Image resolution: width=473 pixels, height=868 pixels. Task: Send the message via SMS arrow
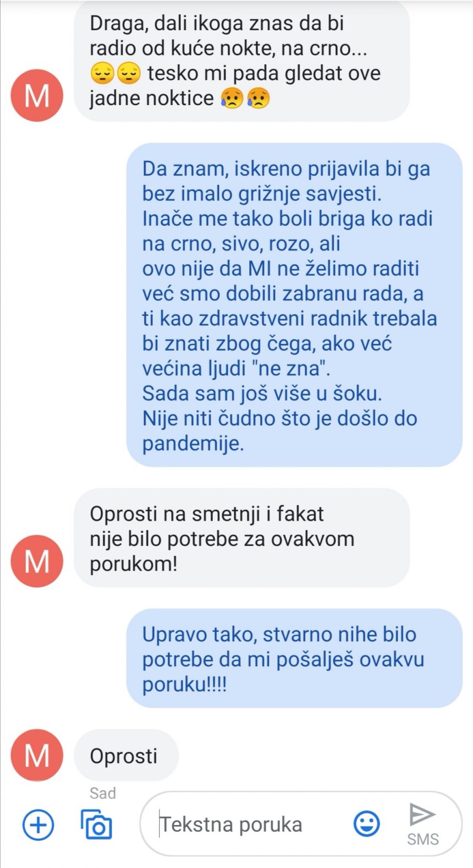pyautogui.click(x=422, y=815)
